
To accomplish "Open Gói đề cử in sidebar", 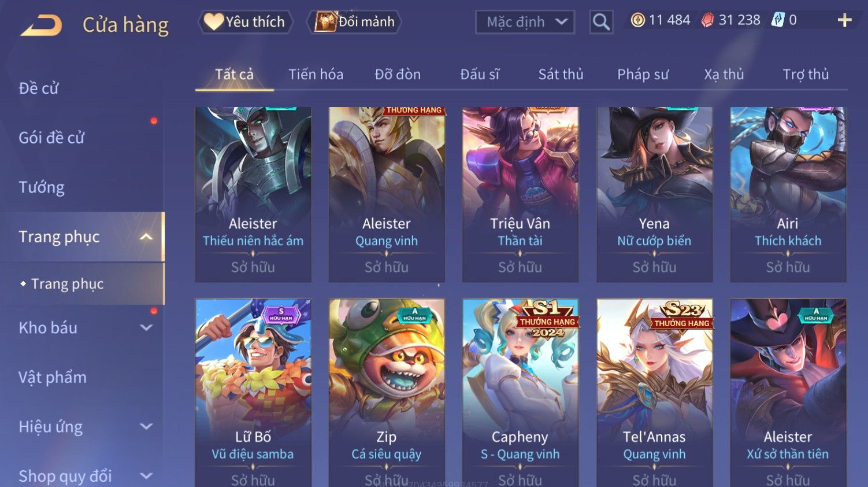I will [51, 138].
